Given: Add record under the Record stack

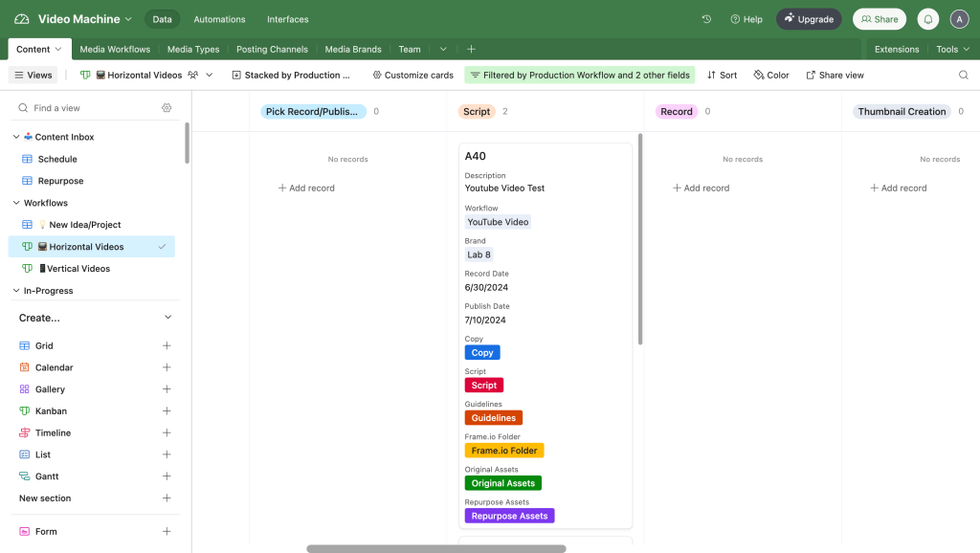Looking at the screenshot, I should point(701,188).
